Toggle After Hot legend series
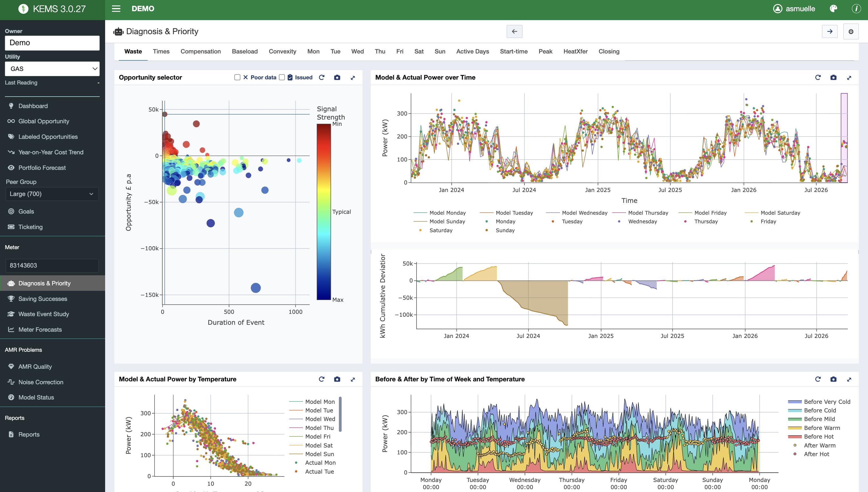The width and height of the screenshot is (868, 492). tap(811, 454)
